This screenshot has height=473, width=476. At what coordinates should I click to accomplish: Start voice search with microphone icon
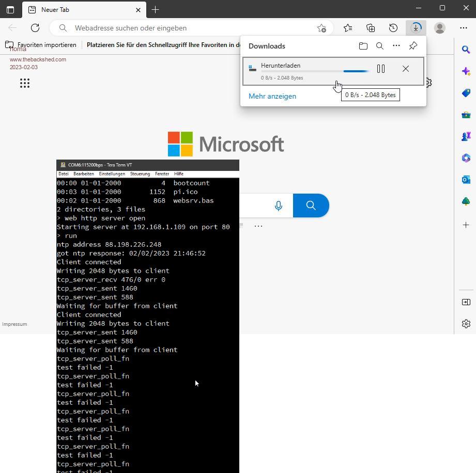[x=279, y=206]
